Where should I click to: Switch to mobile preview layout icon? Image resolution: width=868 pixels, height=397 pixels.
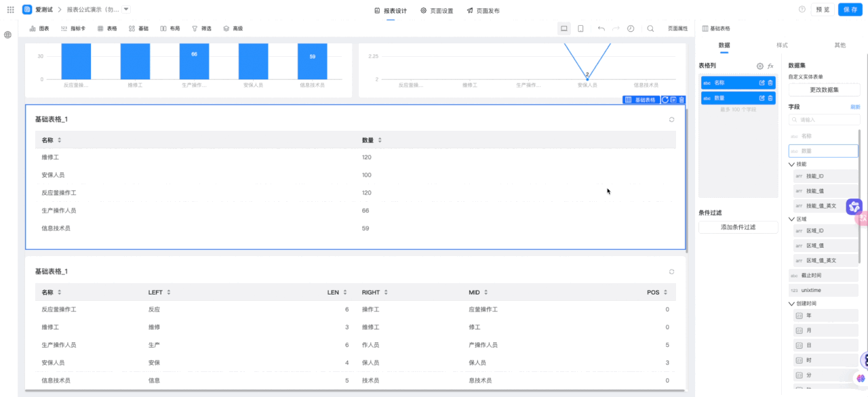pyautogui.click(x=580, y=28)
